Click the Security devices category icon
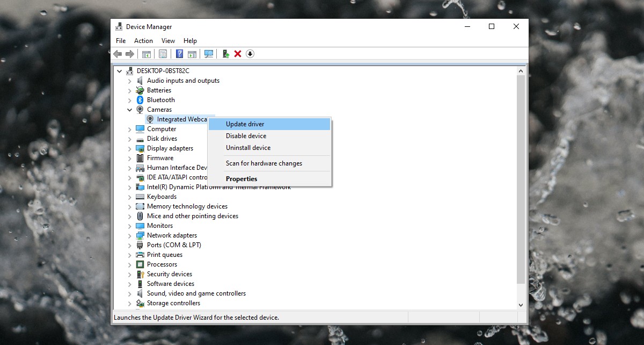This screenshot has width=644, height=345. (x=140, y=274)
